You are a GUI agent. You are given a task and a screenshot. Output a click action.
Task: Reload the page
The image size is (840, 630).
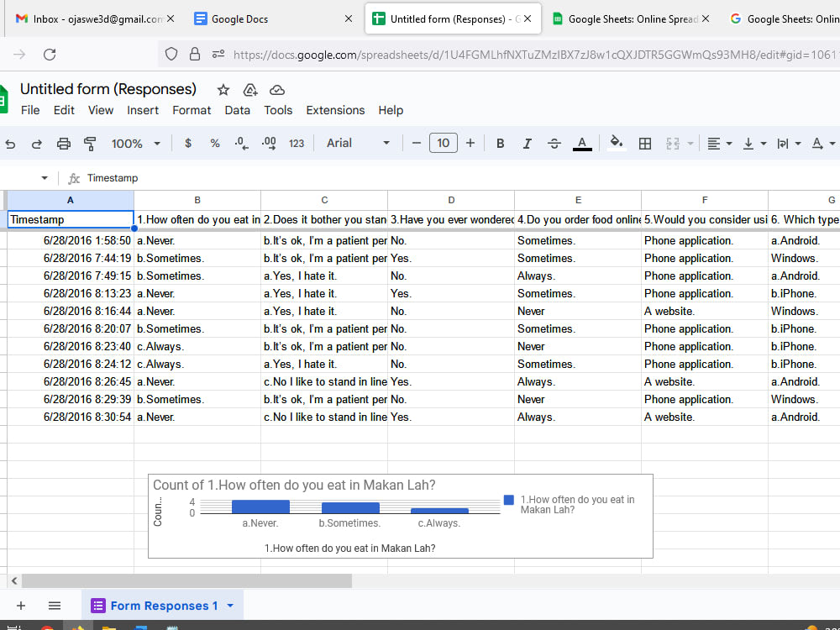click(x=50, y=54)
